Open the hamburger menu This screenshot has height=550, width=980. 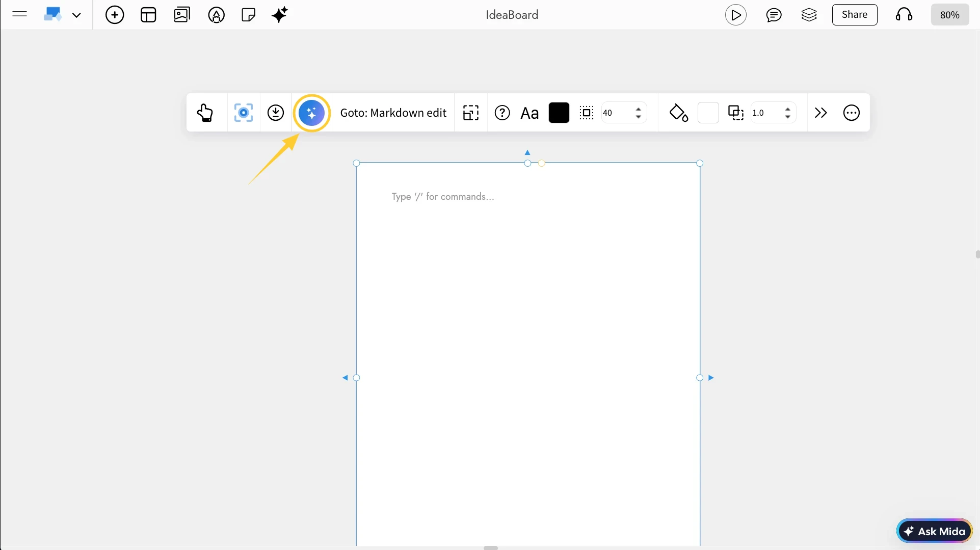coord(19,14)
